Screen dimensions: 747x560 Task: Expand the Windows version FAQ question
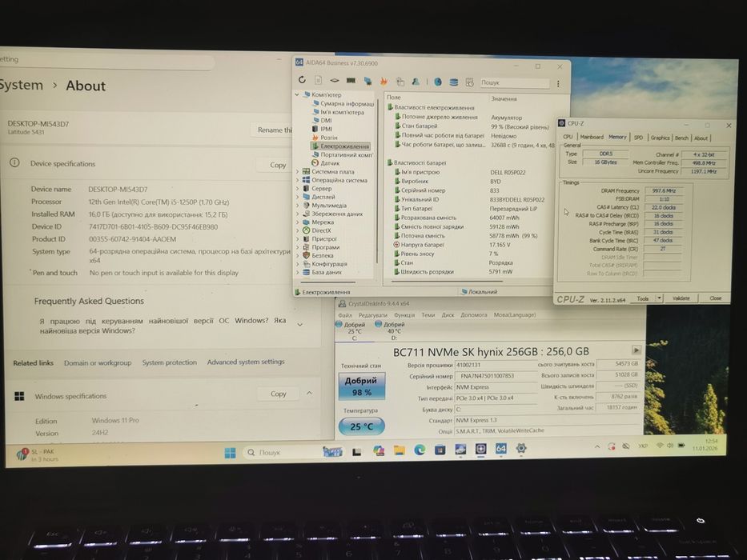[300, 325]
